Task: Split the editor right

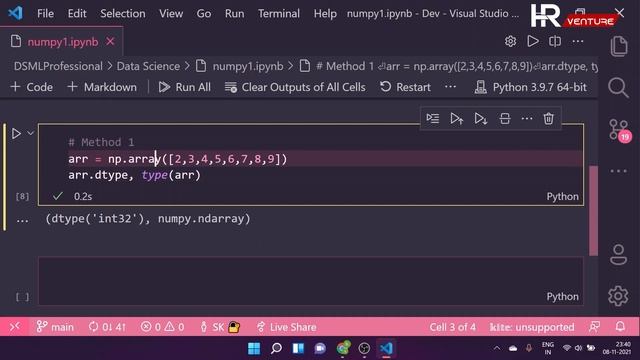Action: point(555,41)
